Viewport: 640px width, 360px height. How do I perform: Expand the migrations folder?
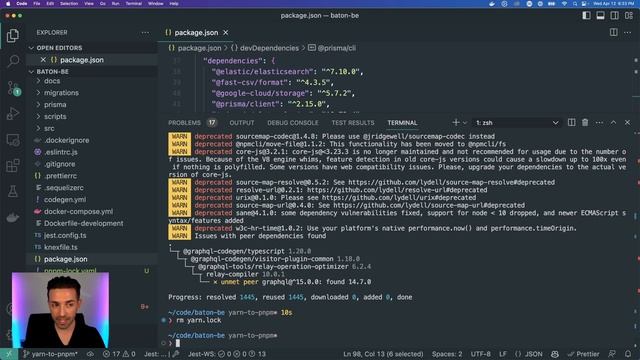click(x=61, y=93)
